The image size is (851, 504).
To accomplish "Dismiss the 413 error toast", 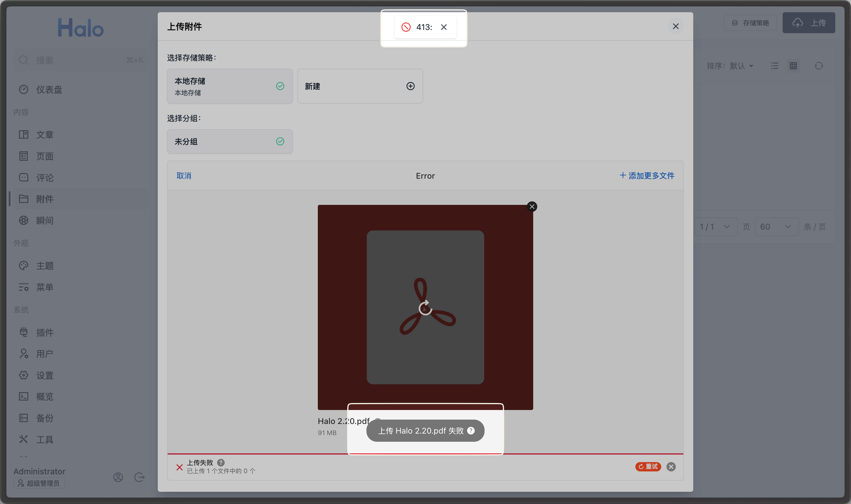I will click(x=444, y=27).
